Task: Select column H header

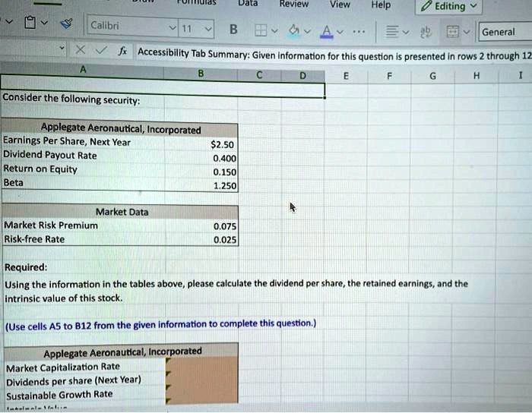Action: coord(477,76)
